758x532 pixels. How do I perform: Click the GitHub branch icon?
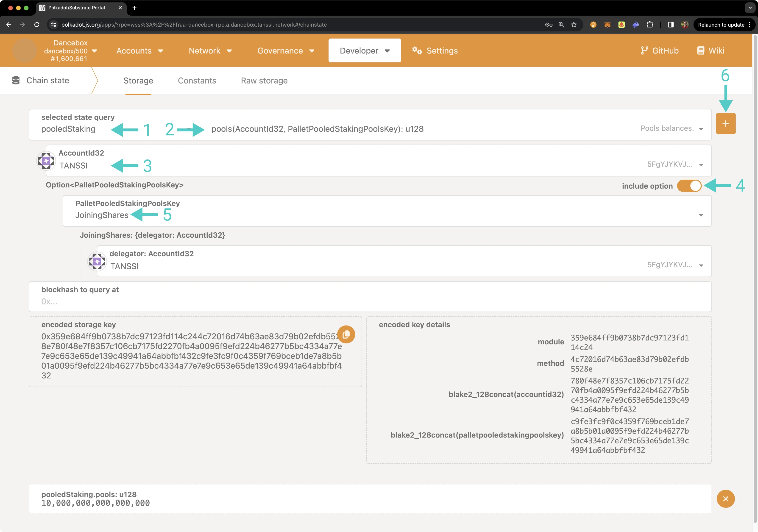[x=644, y=50]
